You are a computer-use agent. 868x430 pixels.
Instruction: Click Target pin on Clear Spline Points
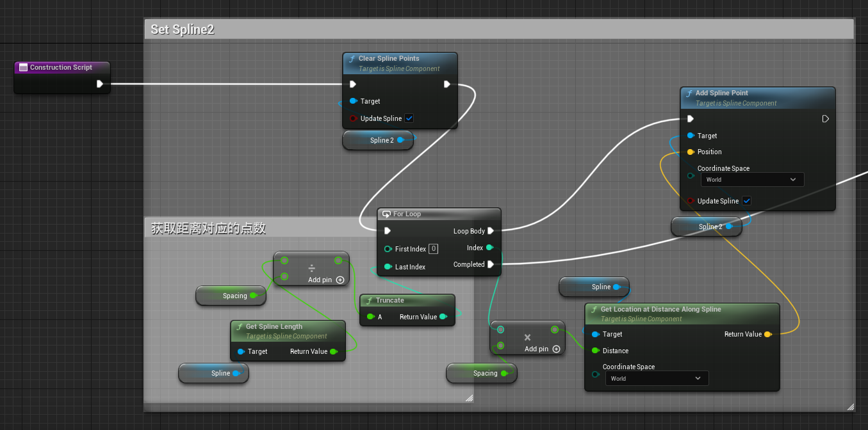353,101
